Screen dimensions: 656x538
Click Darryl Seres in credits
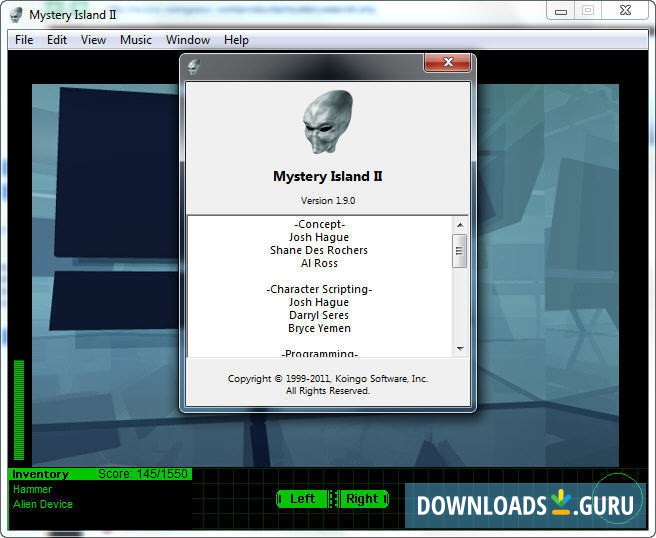click(319, 315)
